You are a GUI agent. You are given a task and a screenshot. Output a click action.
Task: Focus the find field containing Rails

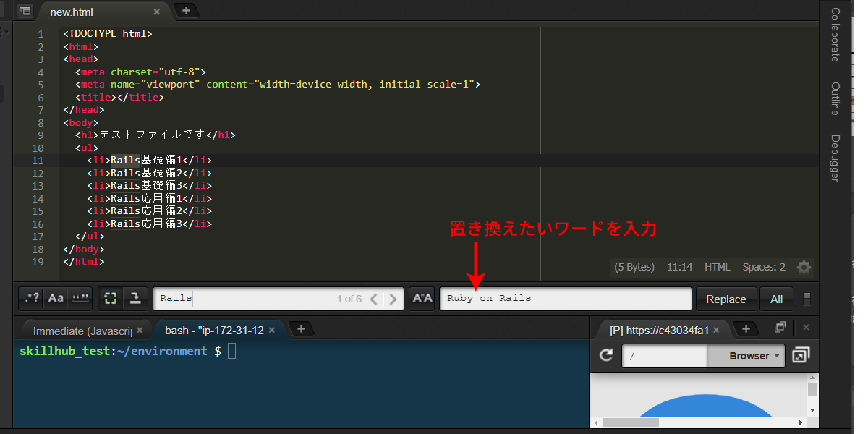pyautogui.click(x=278, y=299)
